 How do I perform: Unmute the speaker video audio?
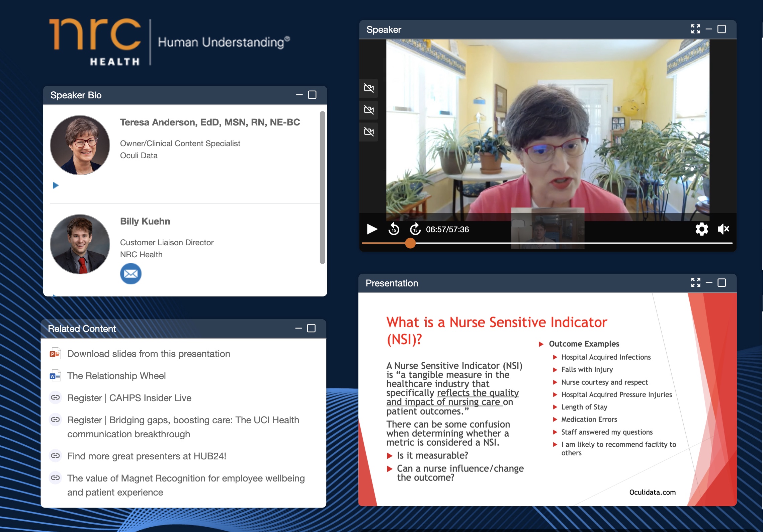(723, 229)
